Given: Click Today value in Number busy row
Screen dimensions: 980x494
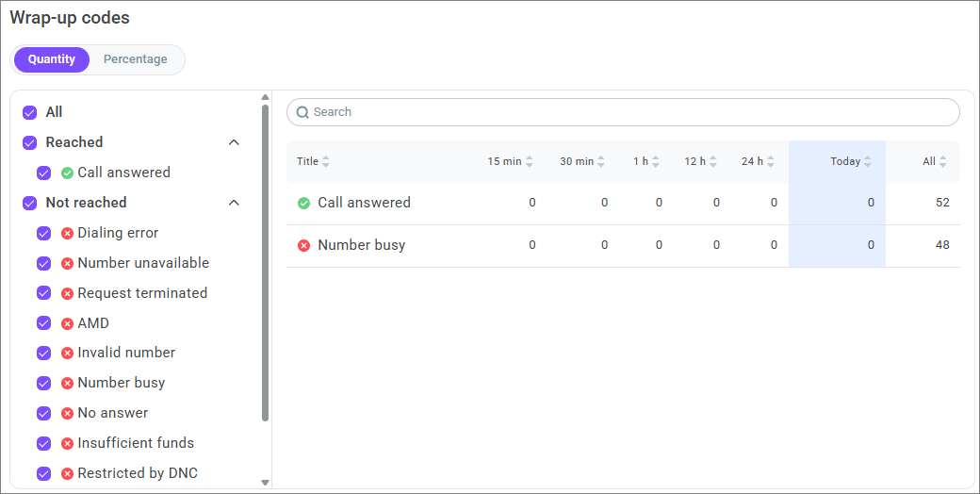Looking at the screenshot, I should 871,245.
